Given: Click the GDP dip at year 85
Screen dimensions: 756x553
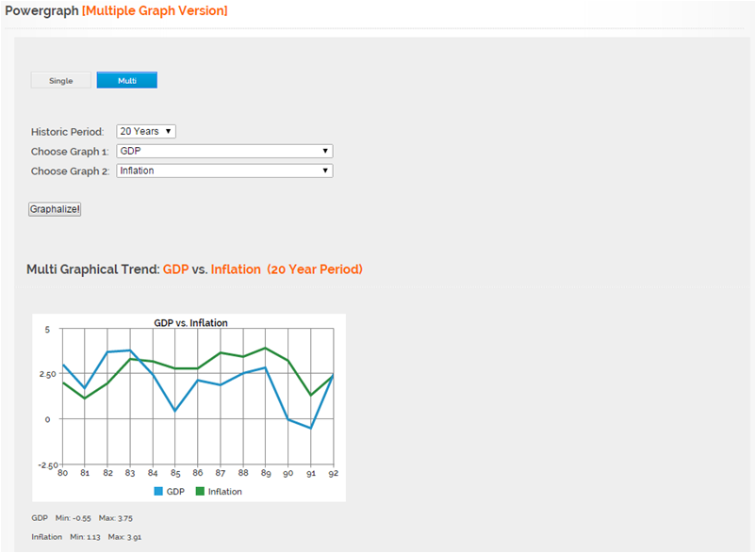Looking at the screenshot, I should pyautogui.click(x=175, y=411).
